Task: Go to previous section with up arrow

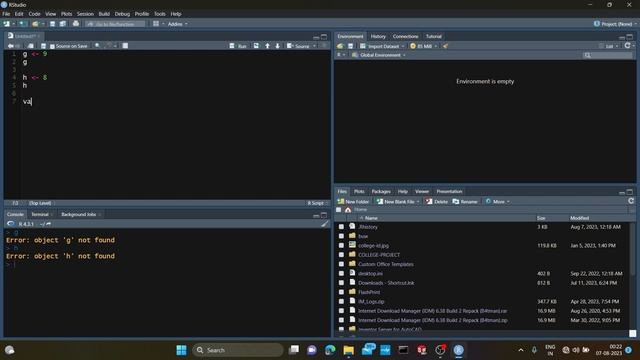Action: point(267,46)
